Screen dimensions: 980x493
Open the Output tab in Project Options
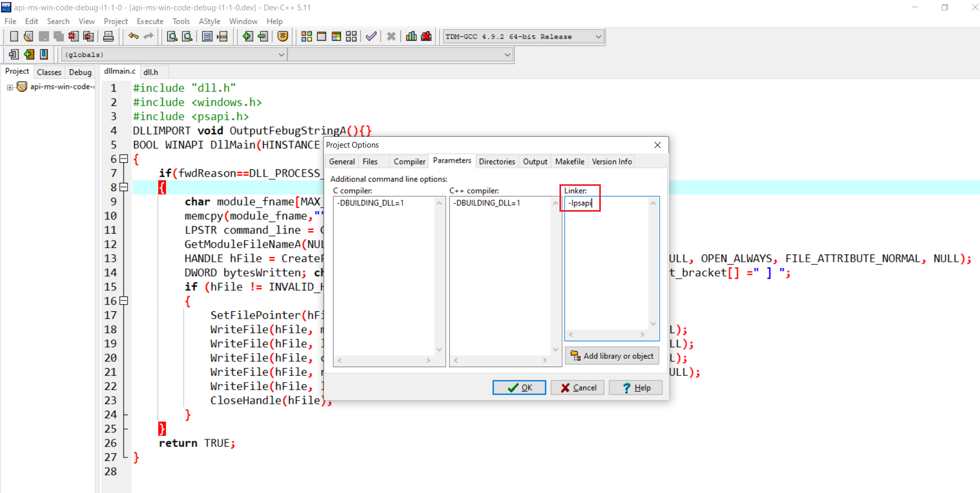pos(535,162)
